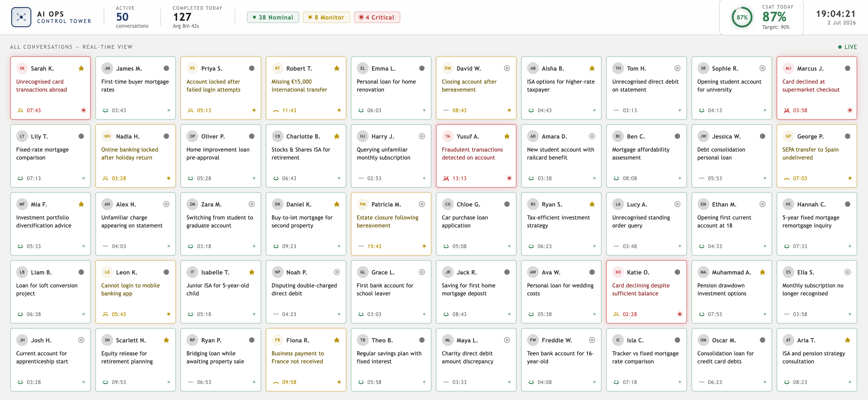Screen dimensions: 868x400
Task: Filter by the 38 Nominal status chip
Action: tap(273, 17)
